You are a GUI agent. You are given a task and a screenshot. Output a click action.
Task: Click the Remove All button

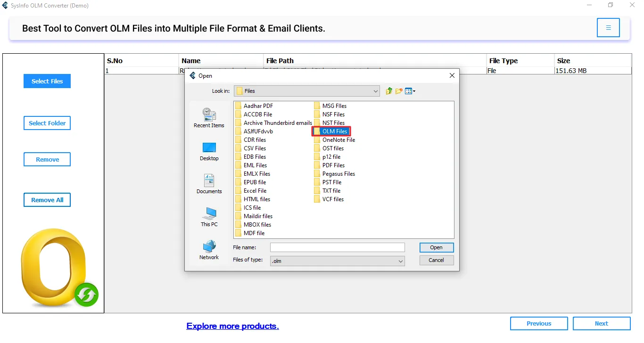click(x=47, y=200)
